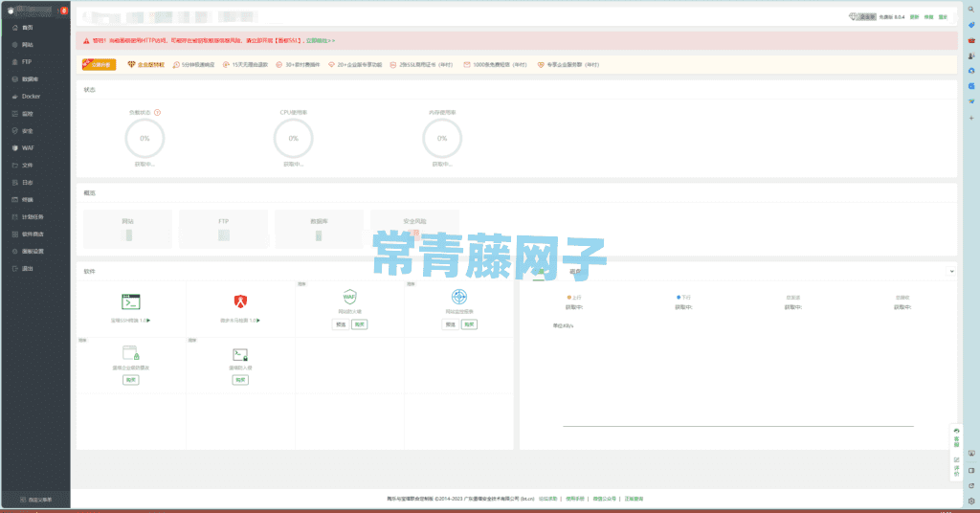Click 20+企业版专享功能 feature item

click(x=355, y=64)
